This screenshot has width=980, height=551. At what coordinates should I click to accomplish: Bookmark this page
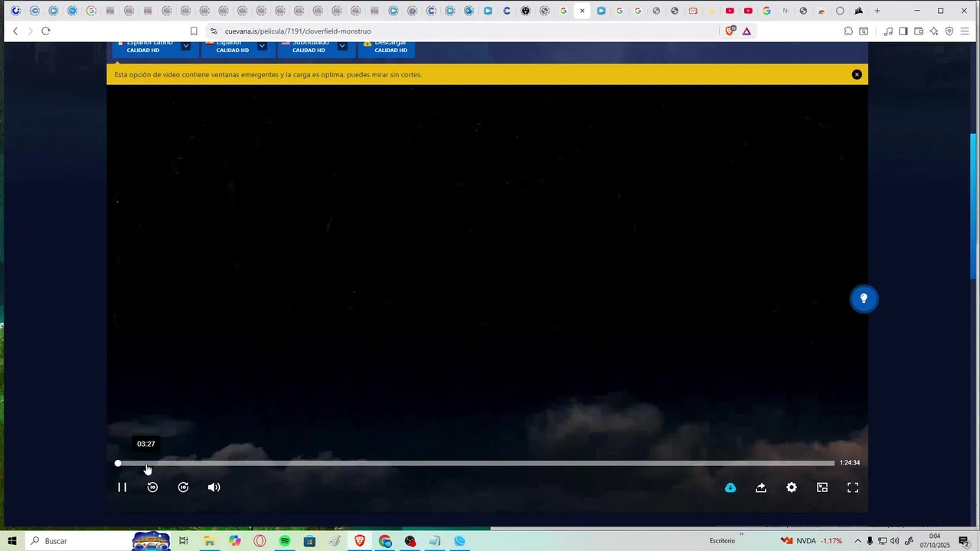[194, 31]
